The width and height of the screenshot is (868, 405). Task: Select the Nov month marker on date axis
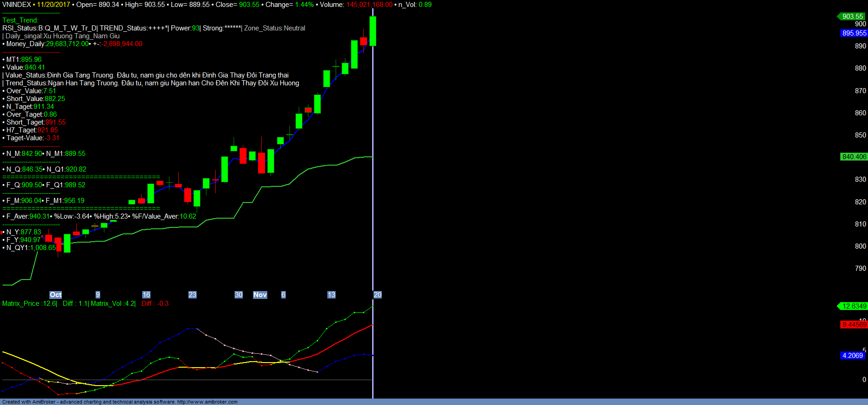click(x=260, y=295)
